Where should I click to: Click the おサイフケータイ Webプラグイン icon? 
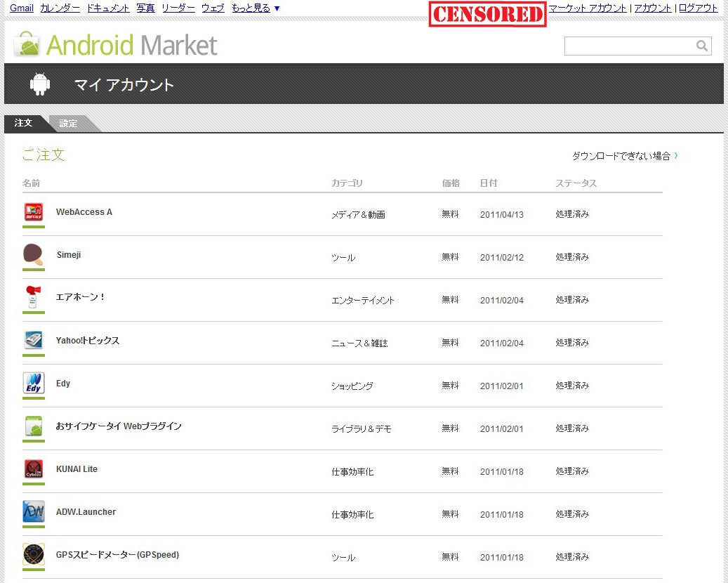[x=34, y=426]
